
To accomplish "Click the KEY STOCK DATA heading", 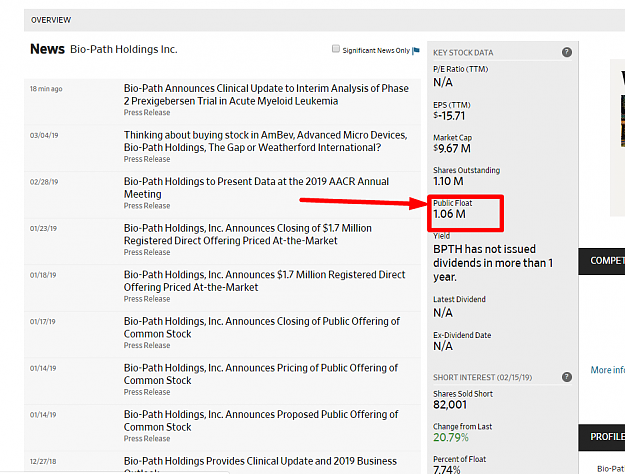I will click(463, 53).
